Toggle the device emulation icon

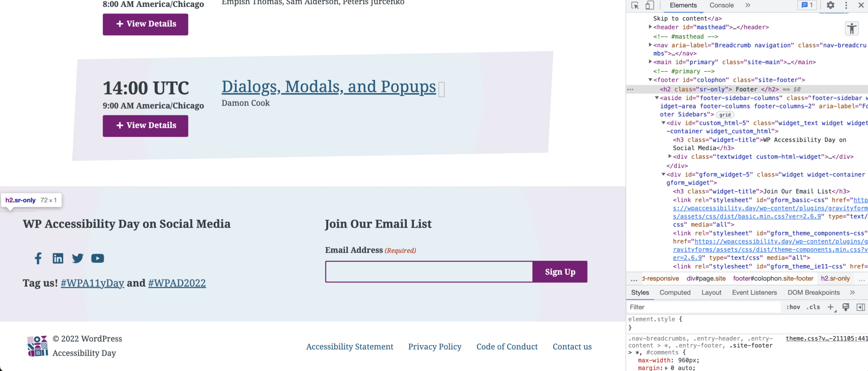pyautogui.click(x=649, y=6)
